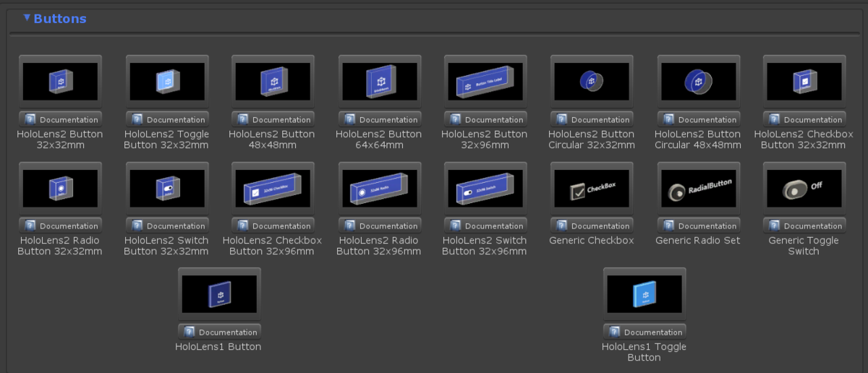Choose HoloLens2 Button Circular 48x48mm preview
868x373 pixels.
pyautogui.click(x=699, y=81)
